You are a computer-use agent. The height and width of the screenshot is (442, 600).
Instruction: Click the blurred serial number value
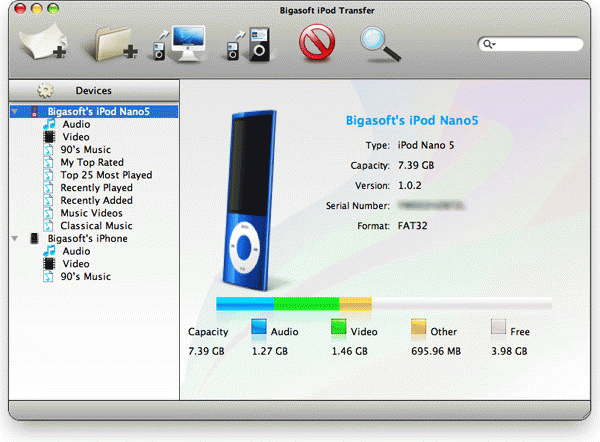click(x=431, y=206)
